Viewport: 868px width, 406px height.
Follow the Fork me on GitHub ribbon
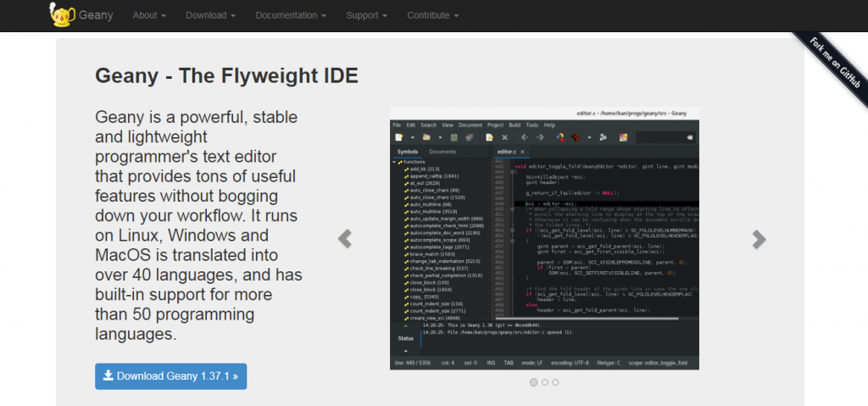tap(835, 62)
